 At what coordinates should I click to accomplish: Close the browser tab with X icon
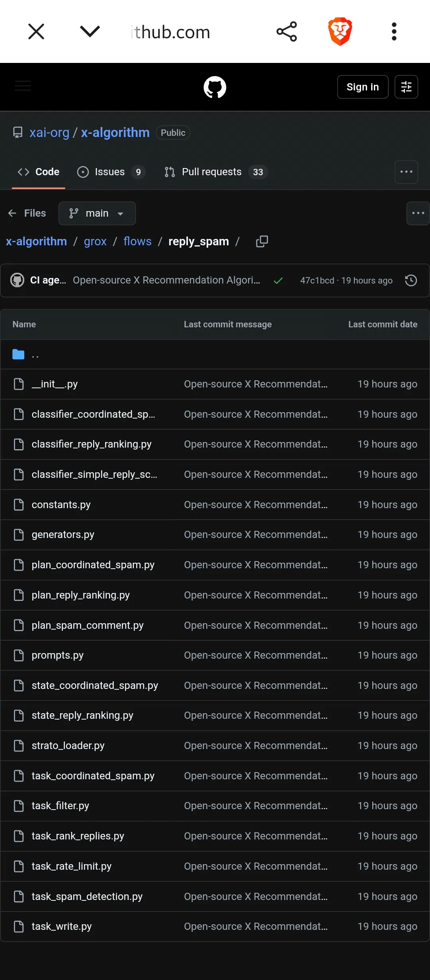pyautogui.click(x=36, y=31)
